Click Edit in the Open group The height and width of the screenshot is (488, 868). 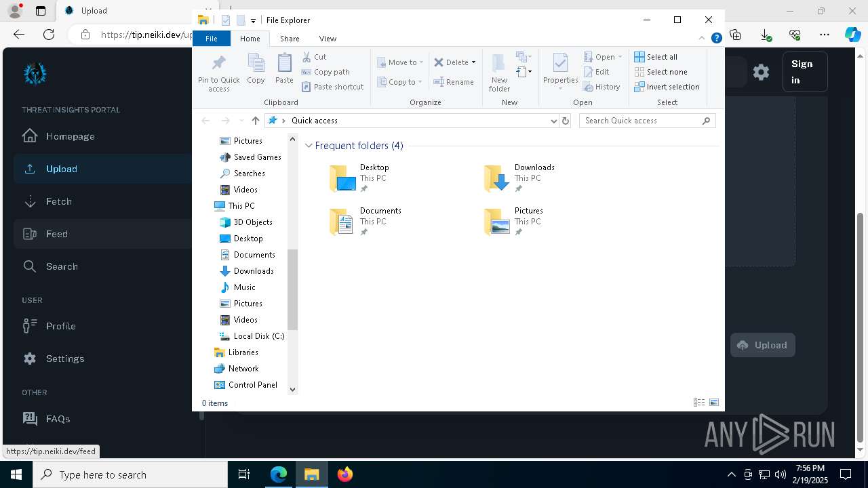(x=596, y=72)
